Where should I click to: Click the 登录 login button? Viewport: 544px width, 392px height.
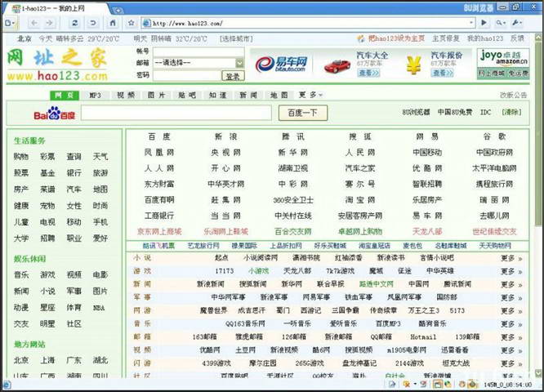233,76
